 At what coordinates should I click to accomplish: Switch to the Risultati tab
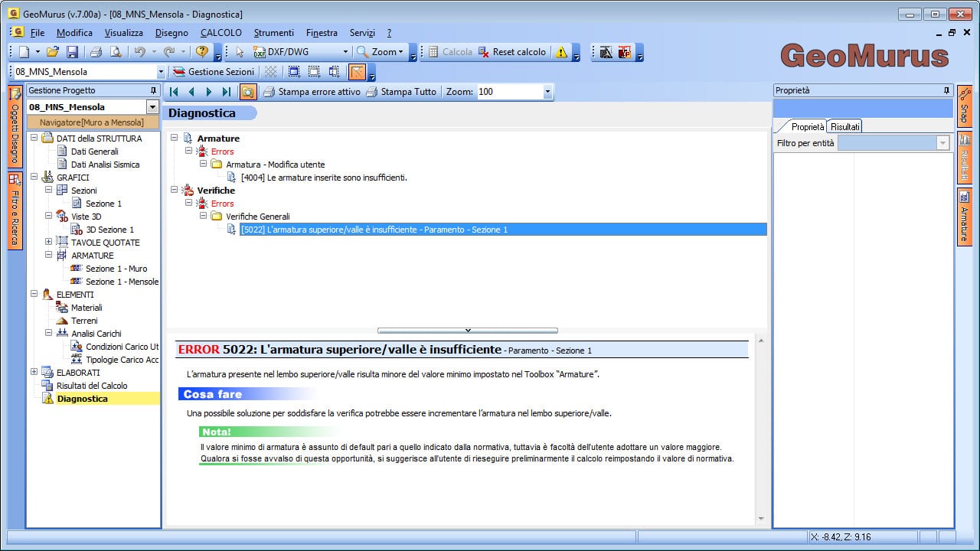pyautogui.click(x=845, y=126)
